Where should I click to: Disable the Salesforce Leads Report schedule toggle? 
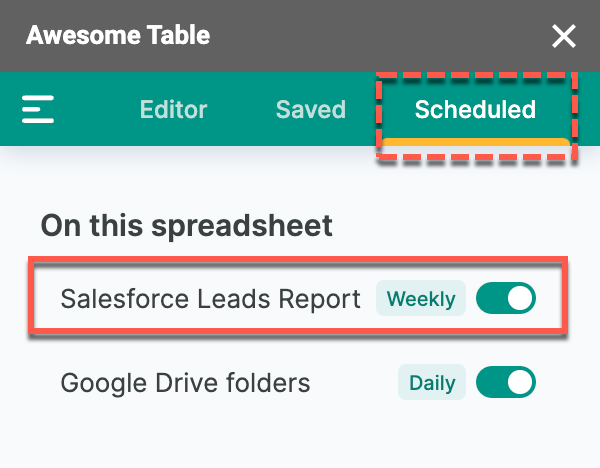pos(506,298)
